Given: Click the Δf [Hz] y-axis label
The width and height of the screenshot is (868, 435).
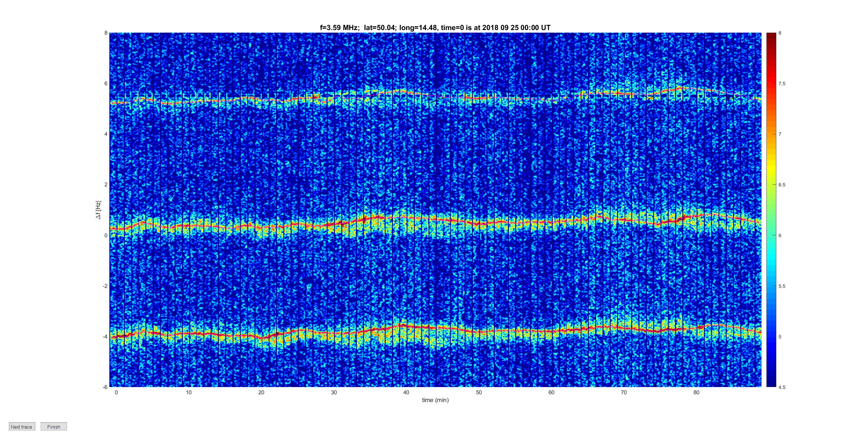Looking at the screenshot, I should (98, 210).
